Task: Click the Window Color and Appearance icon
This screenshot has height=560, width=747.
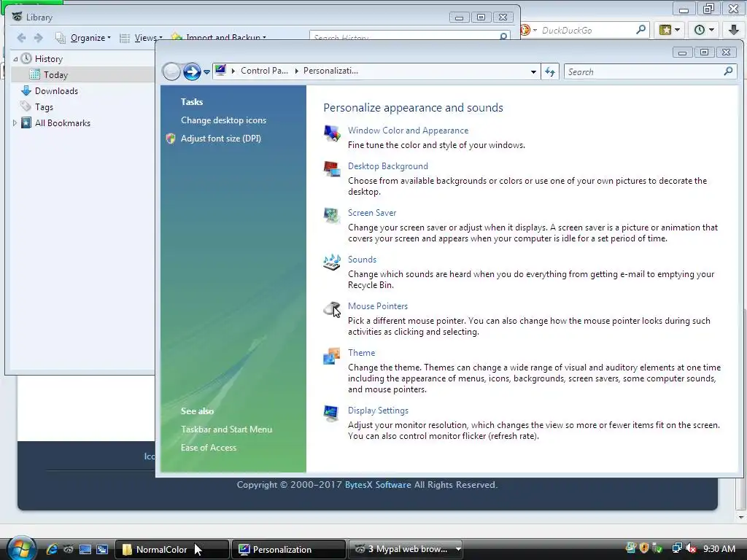Action: (x=332, y=133)
